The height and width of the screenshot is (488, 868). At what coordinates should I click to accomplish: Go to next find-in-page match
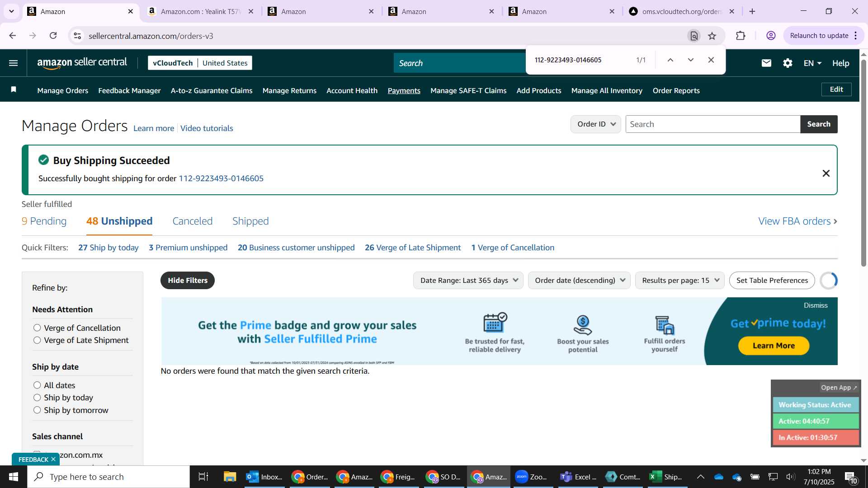click(x=691, y=60)
